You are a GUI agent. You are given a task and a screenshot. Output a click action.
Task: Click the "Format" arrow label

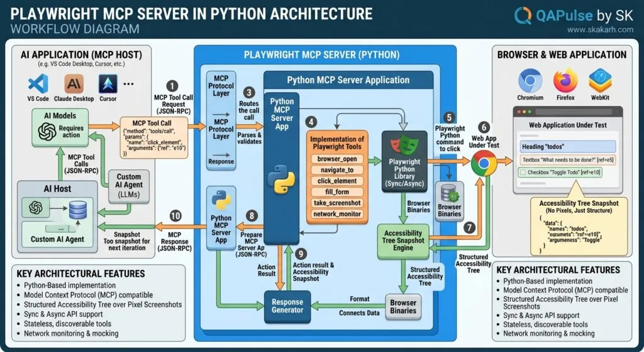click(360, 299)
